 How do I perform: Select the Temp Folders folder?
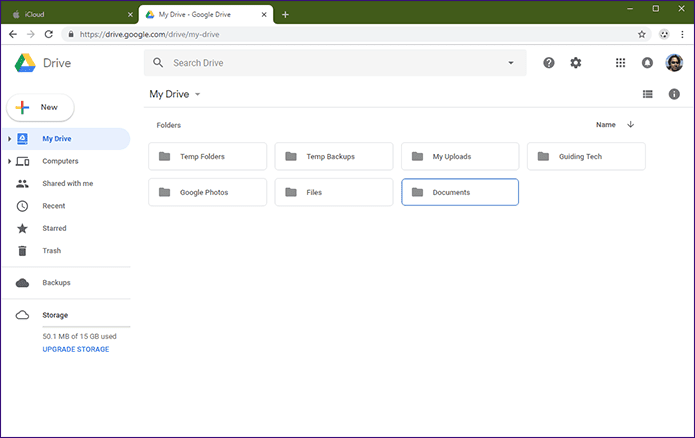(207, 156)
